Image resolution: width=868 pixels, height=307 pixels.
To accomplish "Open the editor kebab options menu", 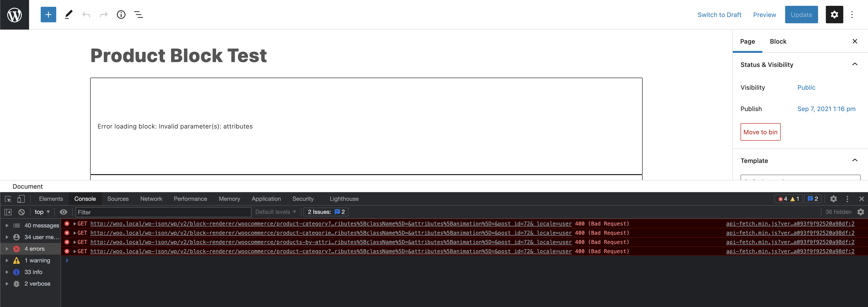I will (x=852, y=15).
